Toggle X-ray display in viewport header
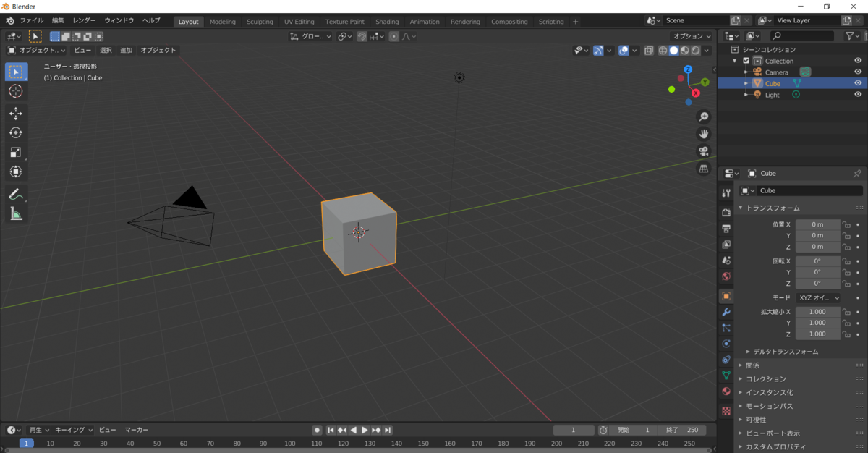The height and width of the screenshot is (453, 868). (x=649, y=51)
